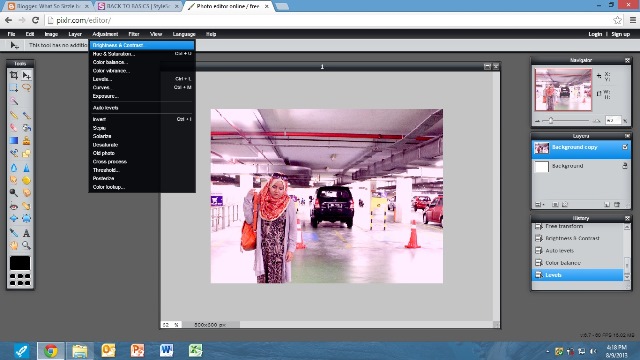640x360 pixels.
Task: Select the Paint Bucket tool
Action: click(x=27, y=128)
